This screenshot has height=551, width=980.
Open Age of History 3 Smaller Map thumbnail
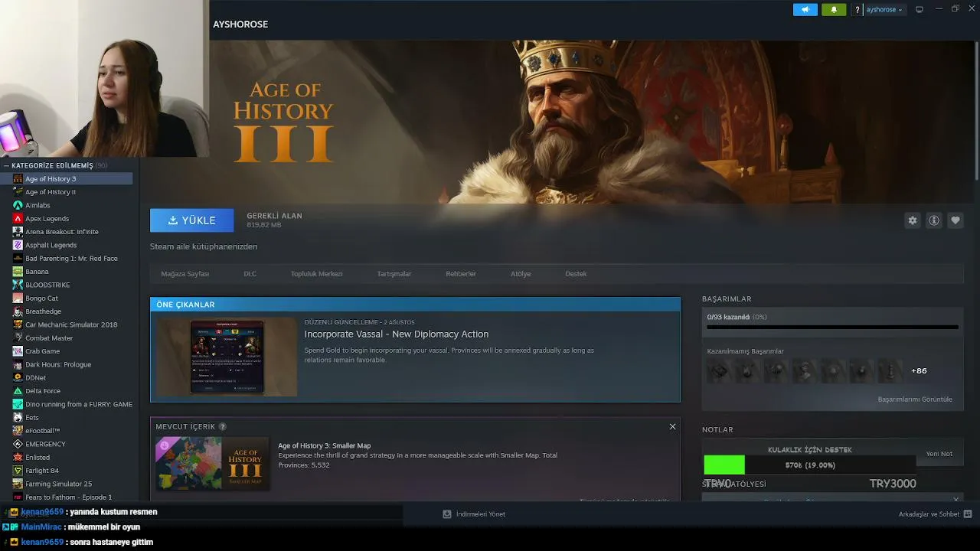click(212, 463)
